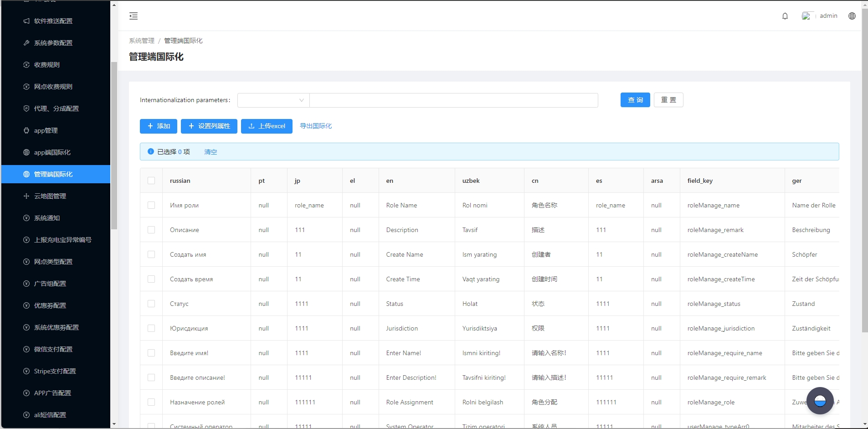Viewport: 868px width, 429px height.
Task: Click icon beside Stripe支付配置
Action: coord(26,371)
